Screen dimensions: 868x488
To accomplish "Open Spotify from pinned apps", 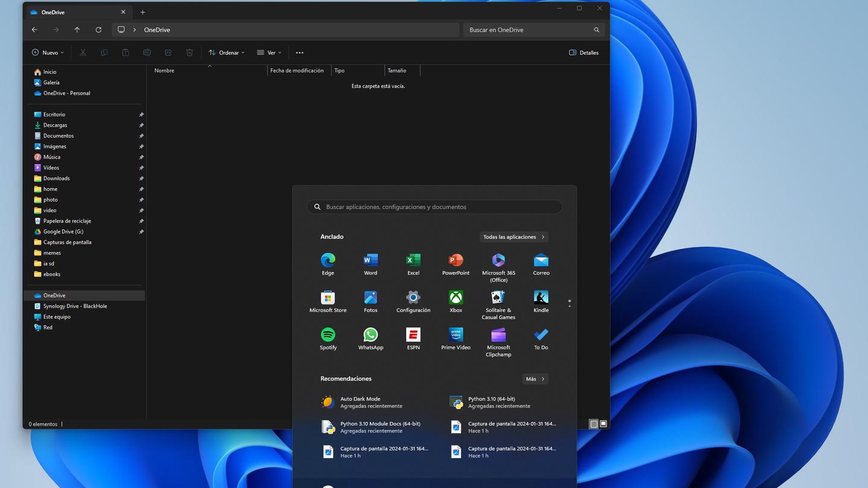I will point(328,335).
